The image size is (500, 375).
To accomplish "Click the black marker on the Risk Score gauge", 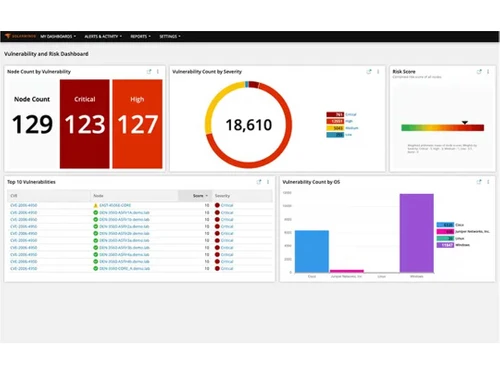I will [x=465, y=123].
